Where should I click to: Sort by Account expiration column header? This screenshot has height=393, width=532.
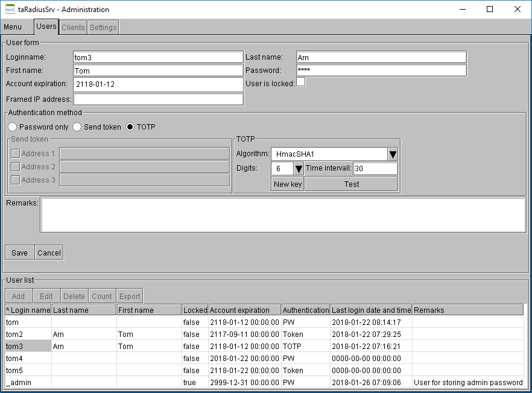coord(245,310)
